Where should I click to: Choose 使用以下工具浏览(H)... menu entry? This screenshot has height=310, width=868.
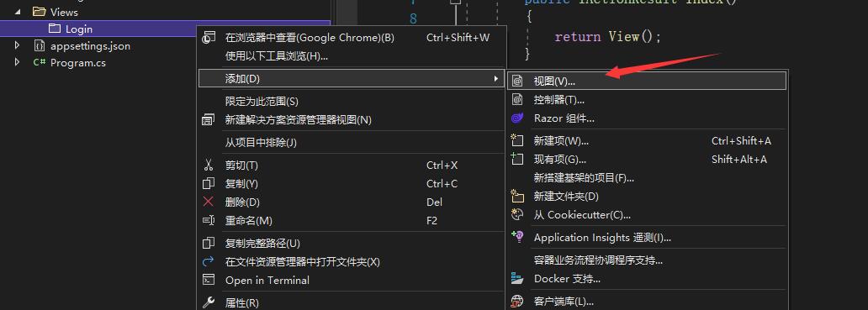[x=352, y=55]
